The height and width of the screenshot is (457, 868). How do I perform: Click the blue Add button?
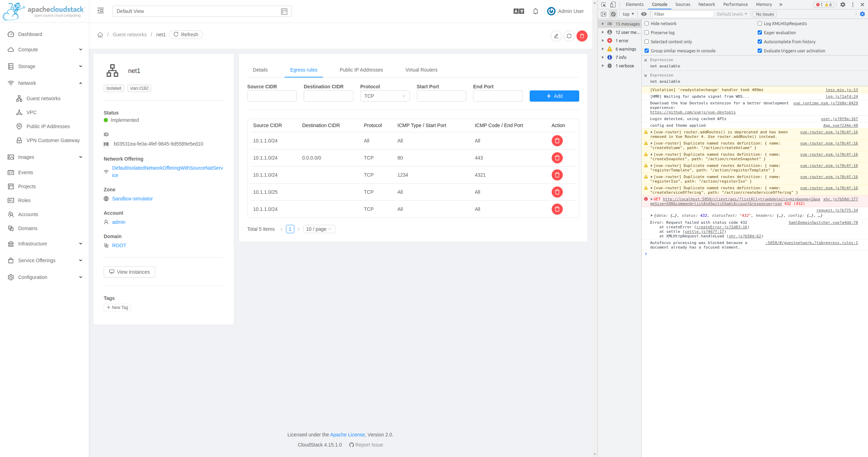point(554,96)
